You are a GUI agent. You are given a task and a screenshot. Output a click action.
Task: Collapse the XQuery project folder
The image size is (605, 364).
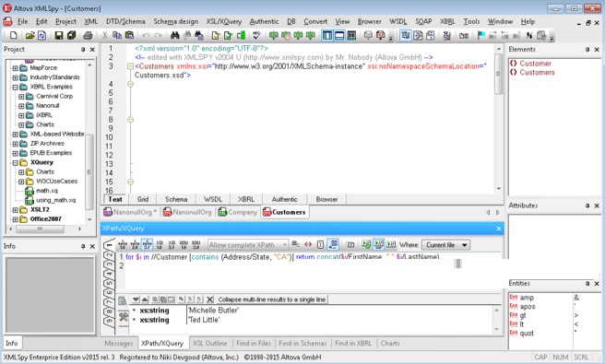pos(15,162)
